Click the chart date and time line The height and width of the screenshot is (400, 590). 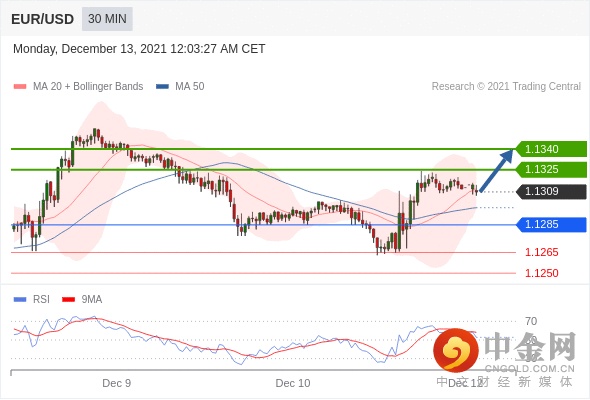coord(139,49)
